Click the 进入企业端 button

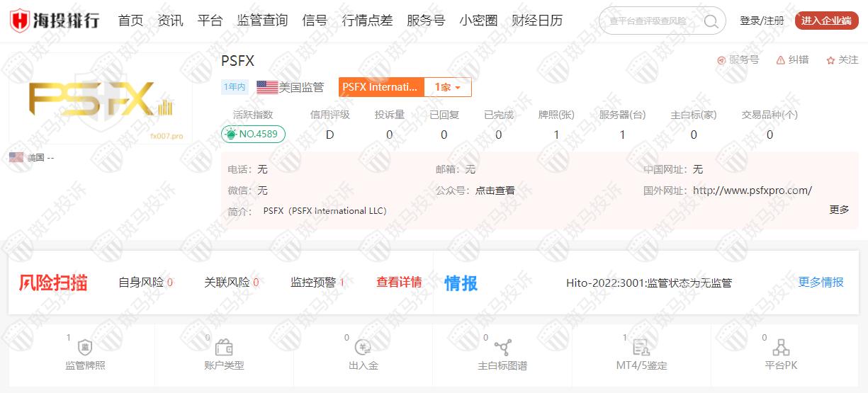[826, 21]
